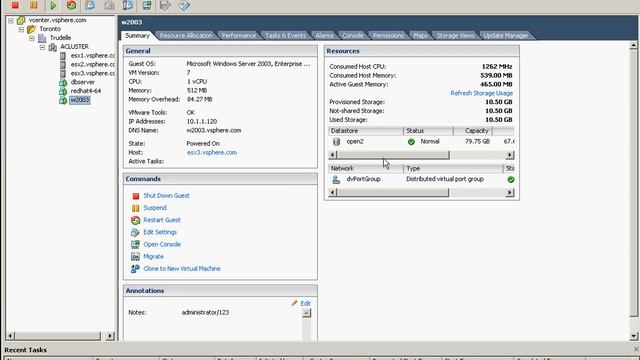Click the Shut Down Guest link

click(166, 196)
